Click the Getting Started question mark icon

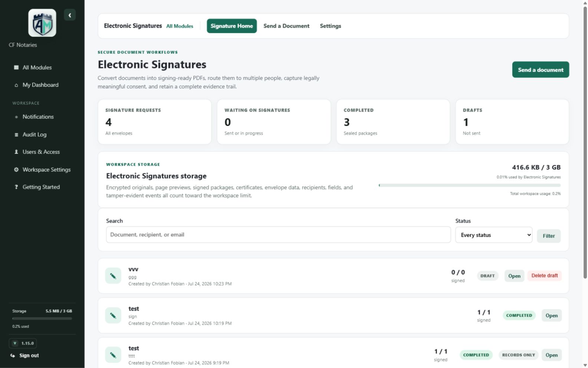tap(16, 187)
